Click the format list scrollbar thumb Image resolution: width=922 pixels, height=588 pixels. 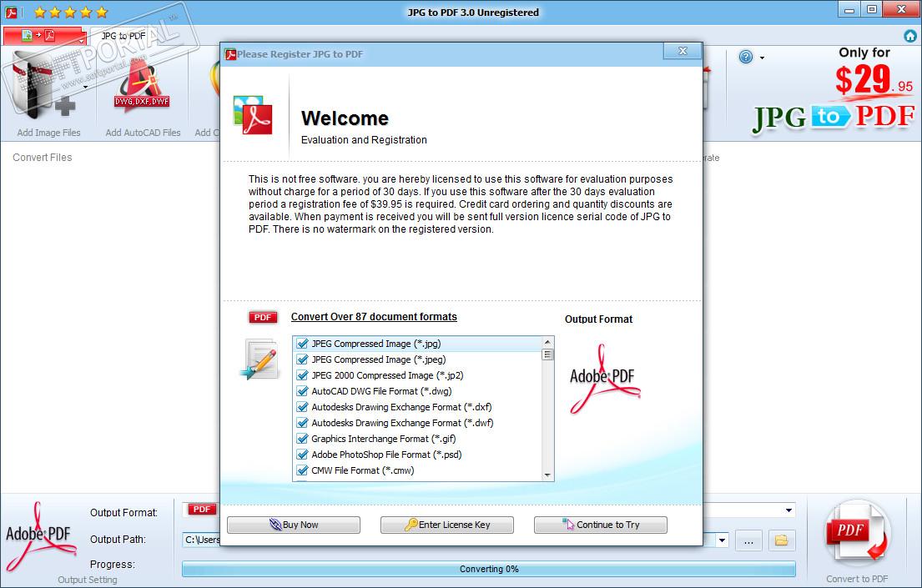tap(547, 354)
